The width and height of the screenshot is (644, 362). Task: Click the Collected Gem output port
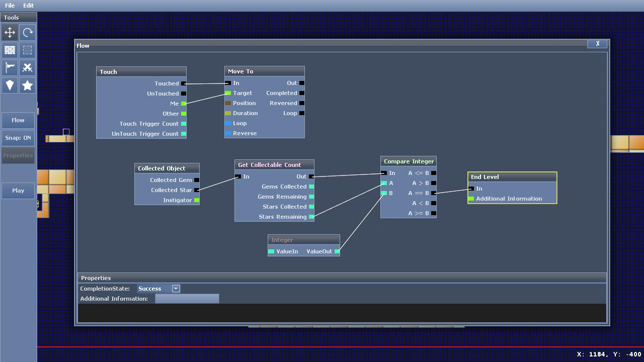pos(197,180)
